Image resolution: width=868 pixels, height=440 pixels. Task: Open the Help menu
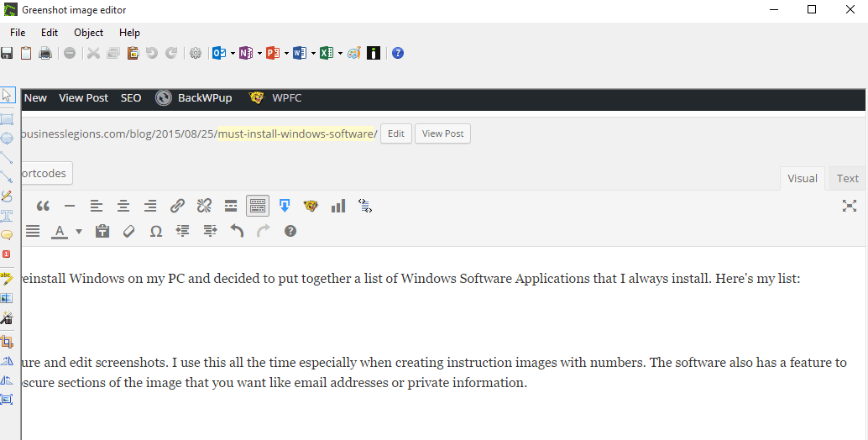click(129, 33)
